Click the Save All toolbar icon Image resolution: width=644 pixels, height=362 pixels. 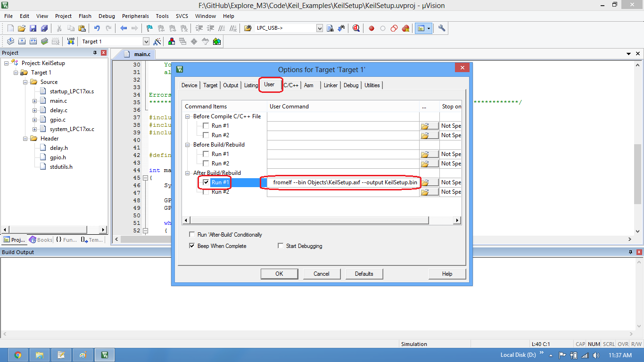(x=44, y=28)
